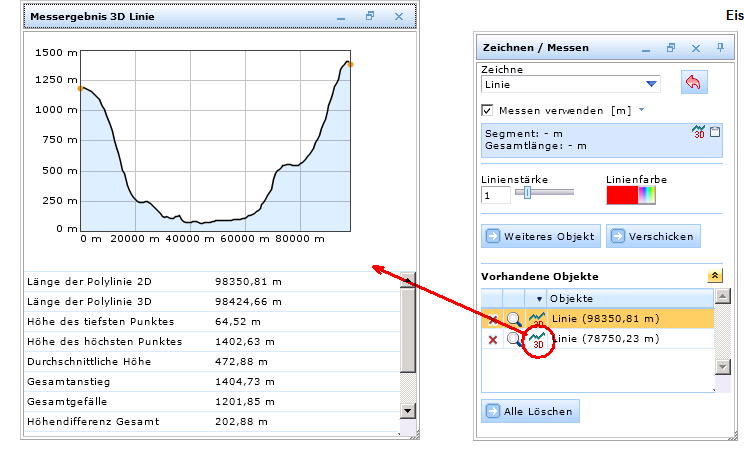Click the Linienstärke number input field
The width and height of the screenshot is (744, 449).
click(495, 196)
